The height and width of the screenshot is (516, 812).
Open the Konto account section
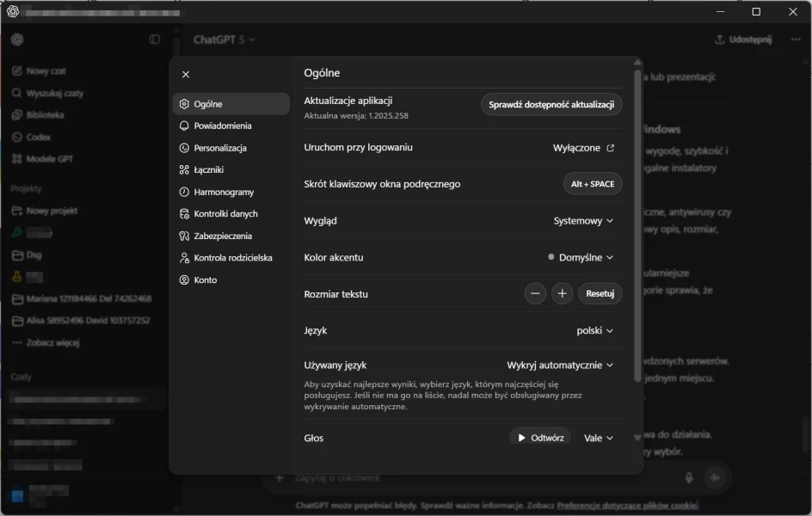pos(205,280)
